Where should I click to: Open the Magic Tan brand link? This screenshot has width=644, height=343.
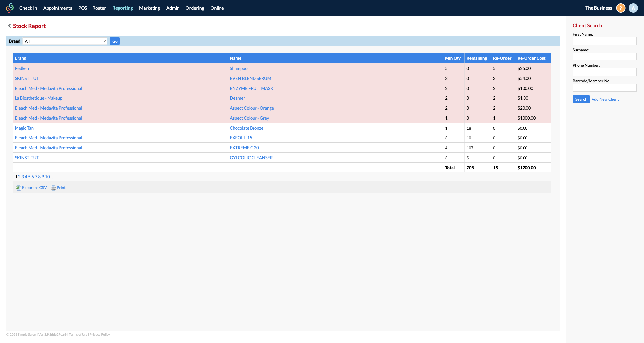click(x=24, y=128)
